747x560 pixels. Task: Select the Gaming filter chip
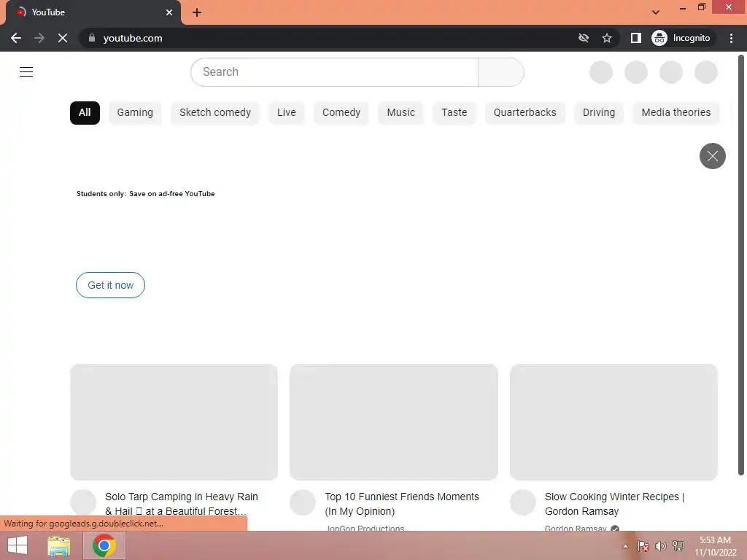pos(135,113)
